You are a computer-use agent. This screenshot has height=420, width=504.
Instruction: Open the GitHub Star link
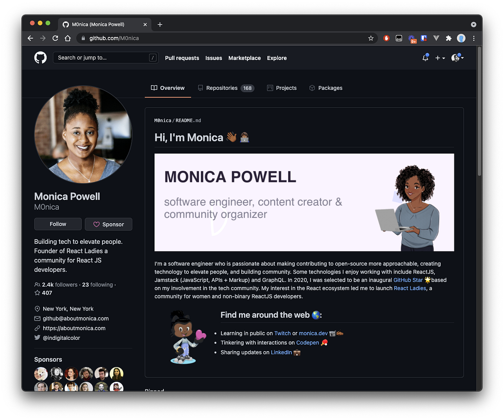click(x=408, y=280)
